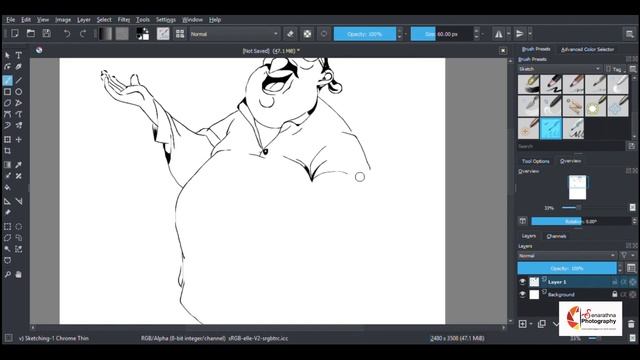Open the File menu

point(11,20)
